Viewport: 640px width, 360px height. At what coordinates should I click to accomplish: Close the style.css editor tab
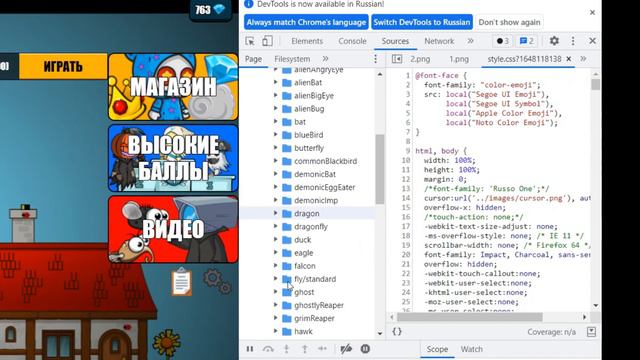pyautogui.click(x=569, y=59)
